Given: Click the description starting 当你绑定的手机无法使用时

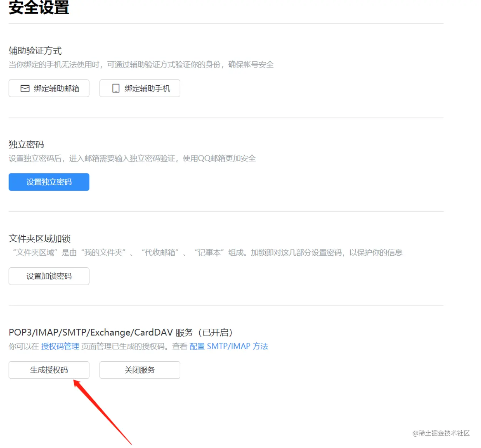Looking at the screenshot, I should click(141, 65).
